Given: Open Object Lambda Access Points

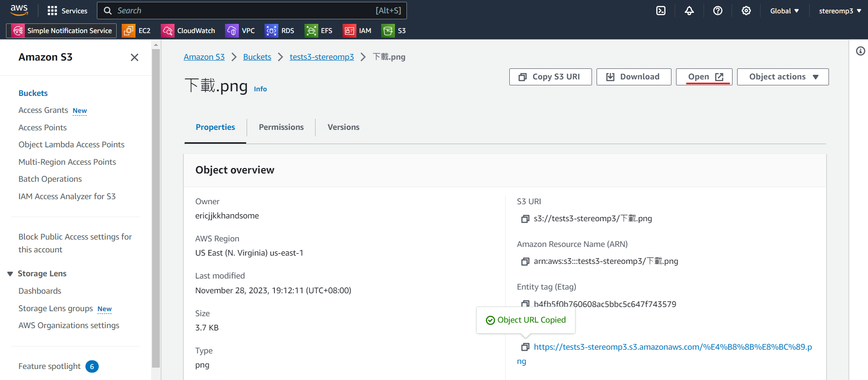Looking at the screenshot, I should [72, 145].
